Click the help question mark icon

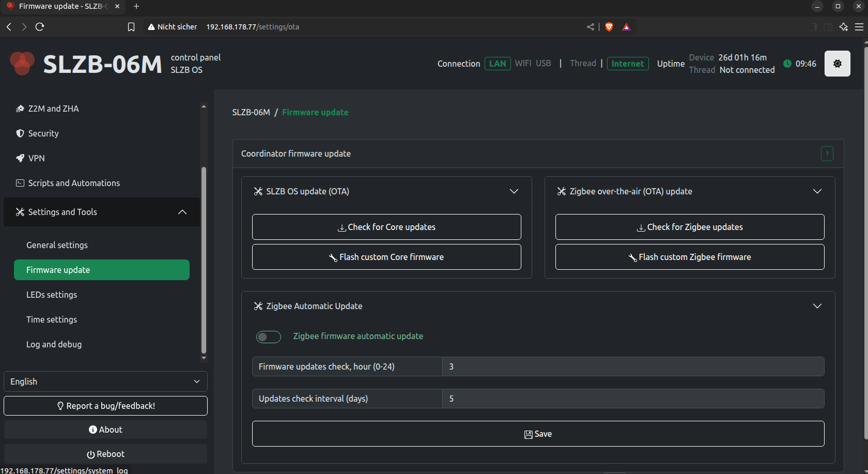coord(827,154)
